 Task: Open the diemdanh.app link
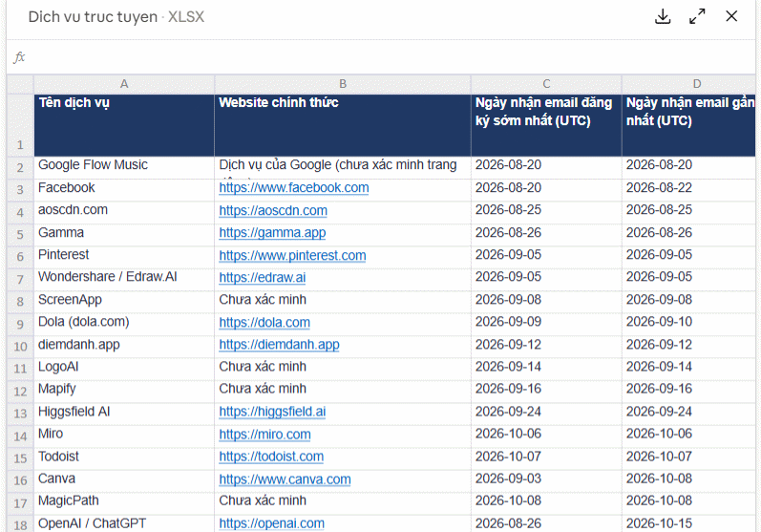(x=279, y=345)
